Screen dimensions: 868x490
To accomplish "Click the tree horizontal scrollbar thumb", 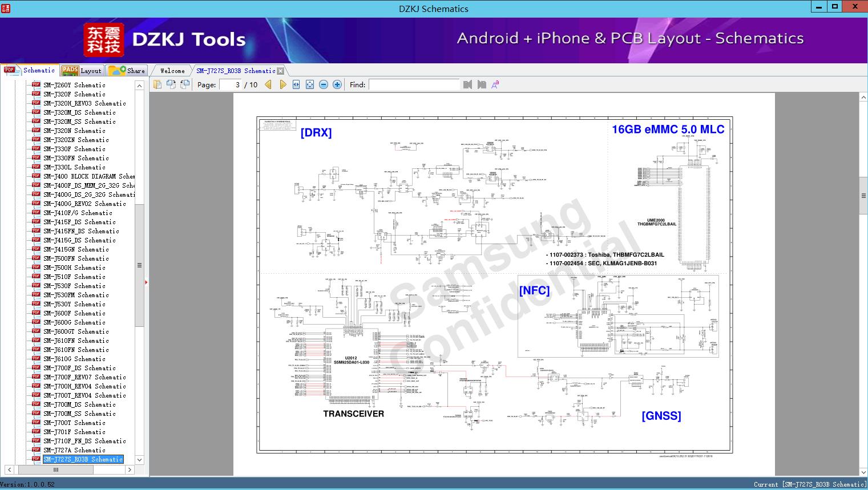I will coord(56,469).
